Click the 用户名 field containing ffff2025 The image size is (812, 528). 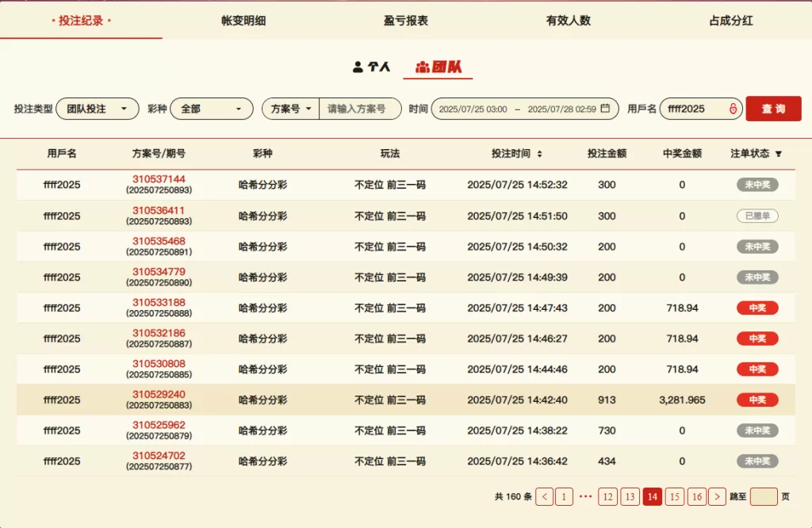(x=701, y=109)
